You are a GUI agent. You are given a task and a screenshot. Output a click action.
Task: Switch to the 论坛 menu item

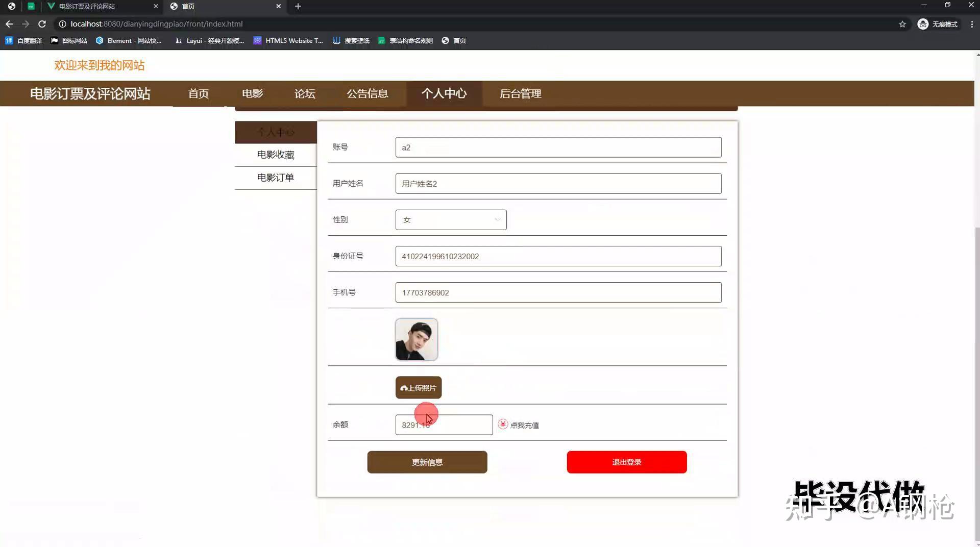(305, 93)
